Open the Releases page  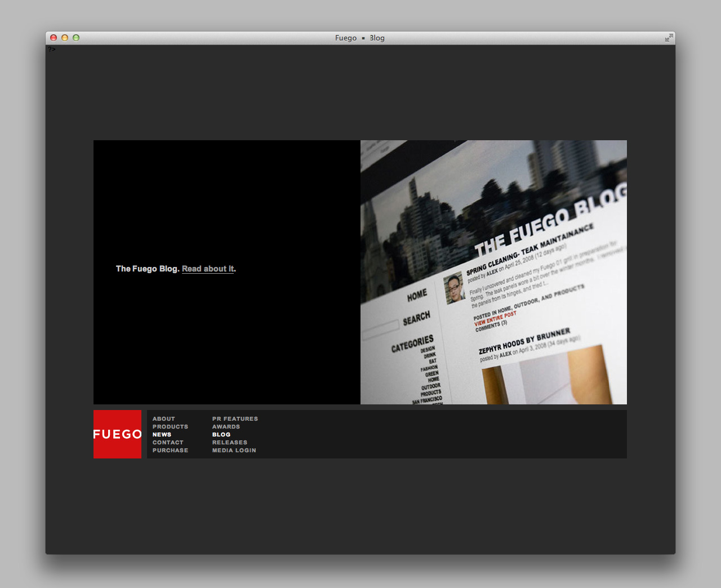coord(230,443)
